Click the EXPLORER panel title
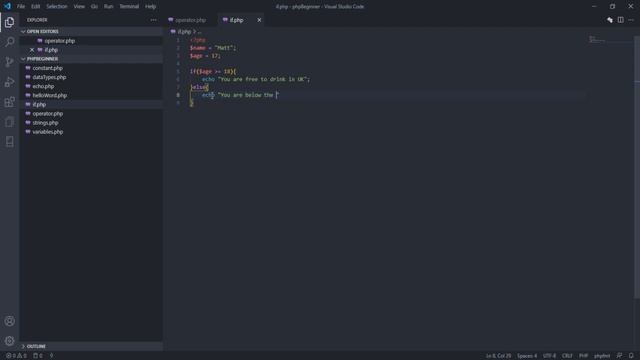The width and height of the screenshot is (640, 360). pos(37,20)
